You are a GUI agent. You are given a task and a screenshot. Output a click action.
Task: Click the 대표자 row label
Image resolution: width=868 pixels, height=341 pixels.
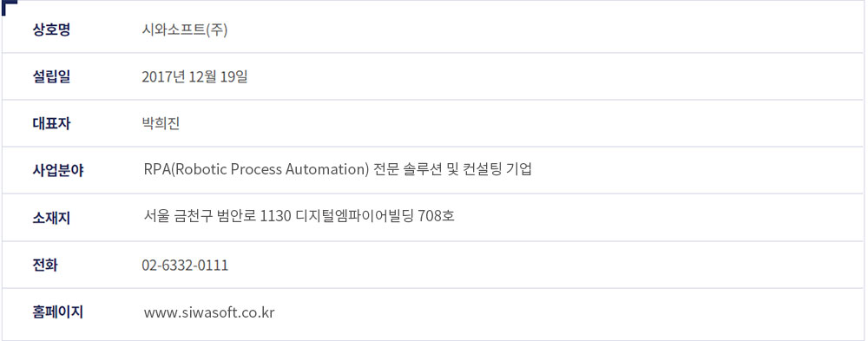pyautogui.click(x=51, y=124)
